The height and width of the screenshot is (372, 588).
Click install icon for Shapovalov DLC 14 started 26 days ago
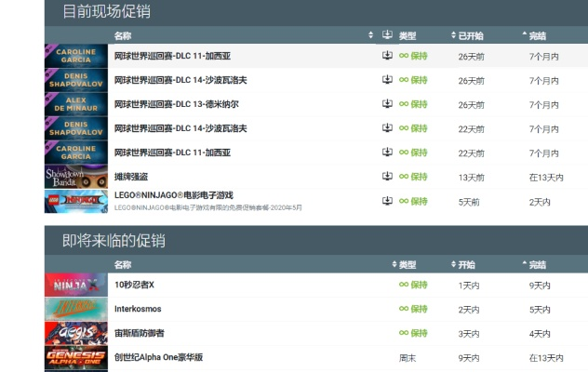pyautogui.click(x=387, y=79)
